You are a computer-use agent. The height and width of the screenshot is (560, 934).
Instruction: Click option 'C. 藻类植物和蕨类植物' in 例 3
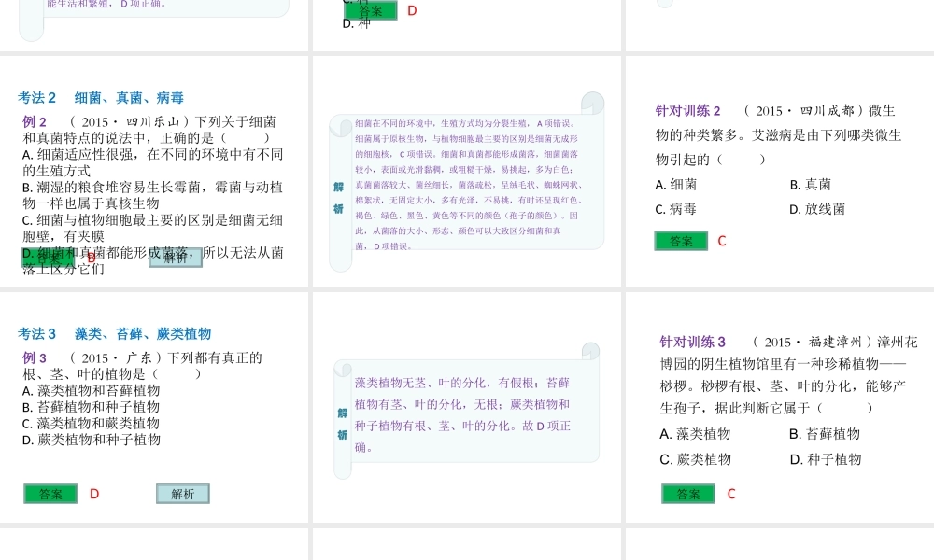[x=92, y=424]
